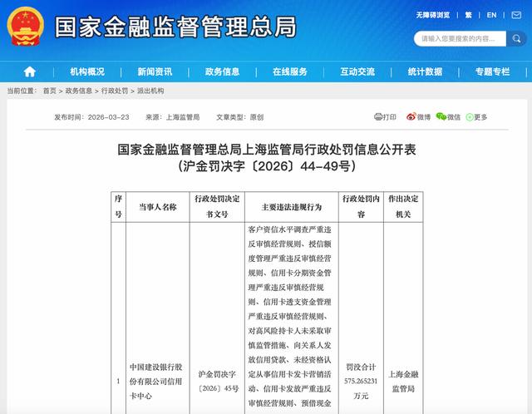Click table header 行政处罚内容
Image resolution: width=532 pixels, height=414 pixels.
[361, 206]
